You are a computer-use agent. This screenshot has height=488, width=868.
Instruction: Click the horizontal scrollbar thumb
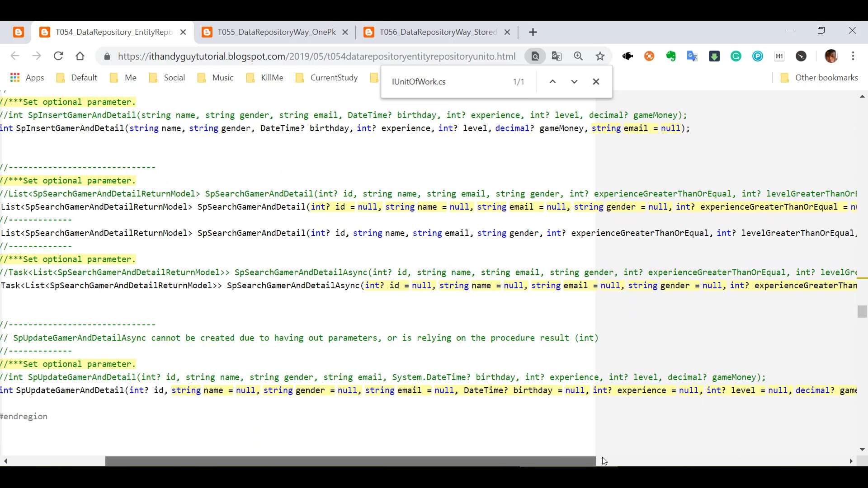click(350, 461)
